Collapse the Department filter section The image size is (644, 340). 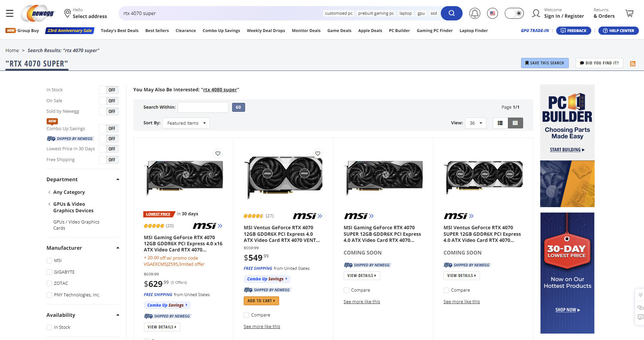[118, 180]
